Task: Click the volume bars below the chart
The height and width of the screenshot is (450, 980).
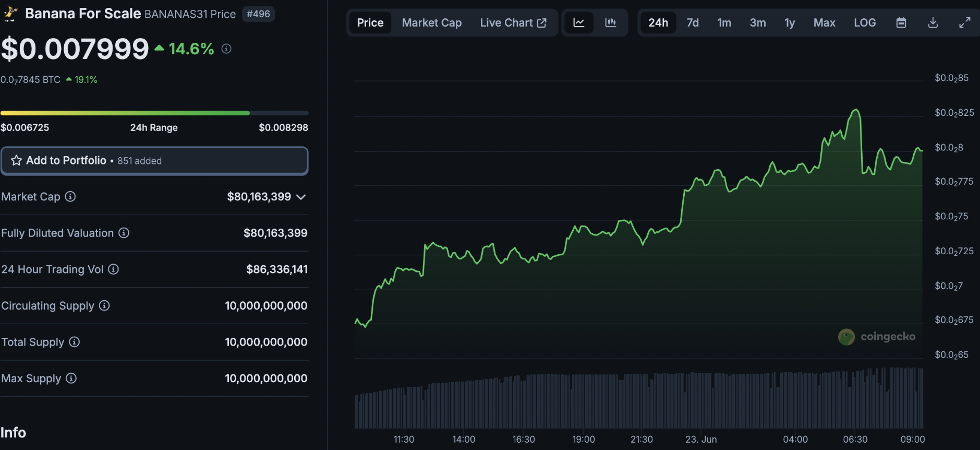Action: click(x=639, y=398)
